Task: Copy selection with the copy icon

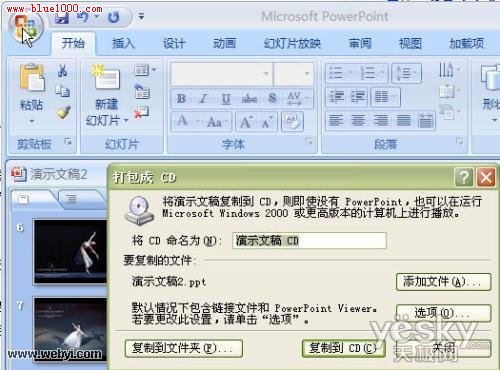Action: click(62, 91)
